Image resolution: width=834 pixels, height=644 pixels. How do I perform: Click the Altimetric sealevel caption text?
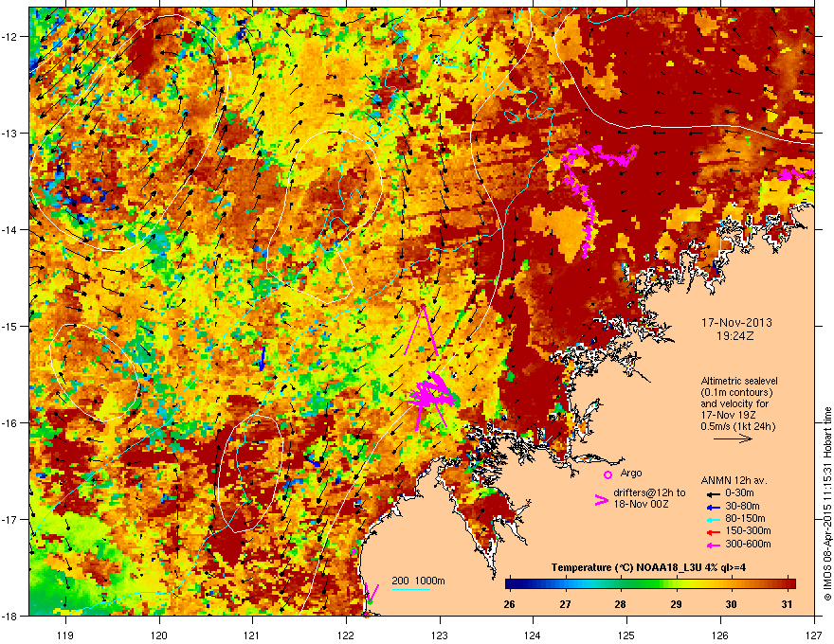738,403
